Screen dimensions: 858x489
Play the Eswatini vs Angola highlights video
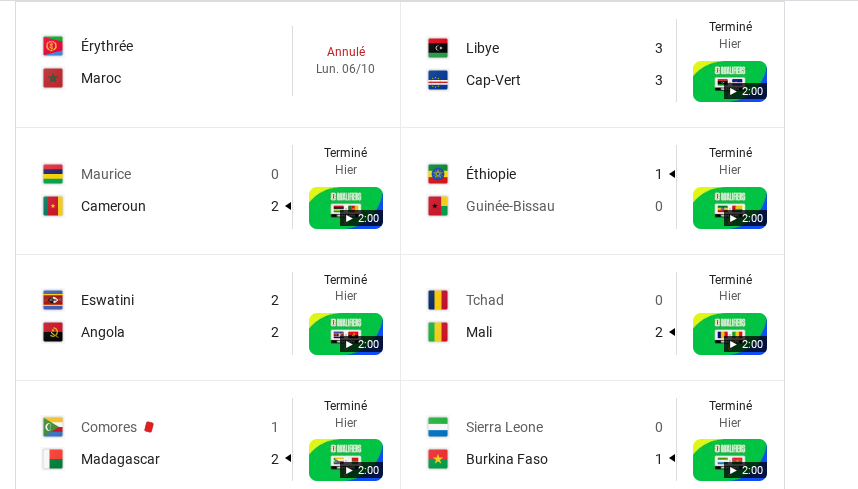pos(346,334)
